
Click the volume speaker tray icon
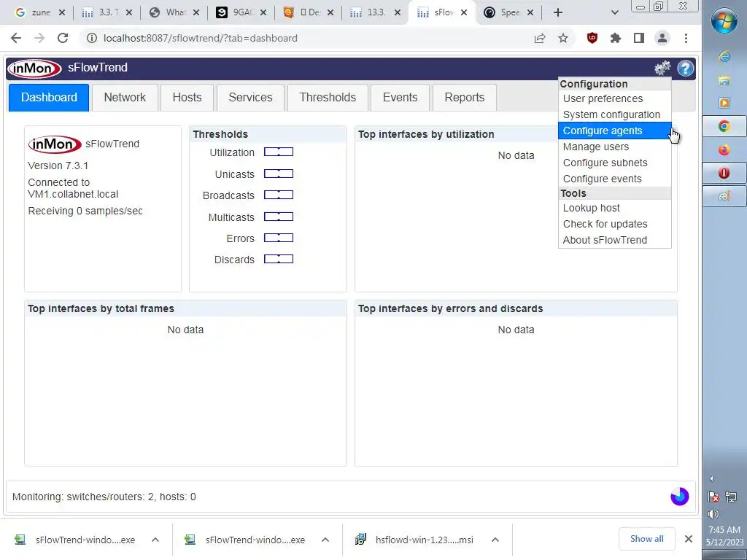(713, 514)
